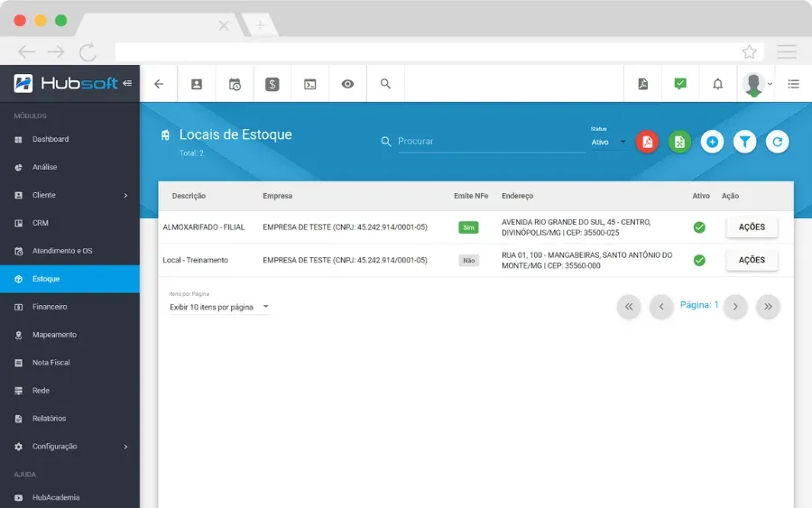Click the Procurar search field

point(491,142)
